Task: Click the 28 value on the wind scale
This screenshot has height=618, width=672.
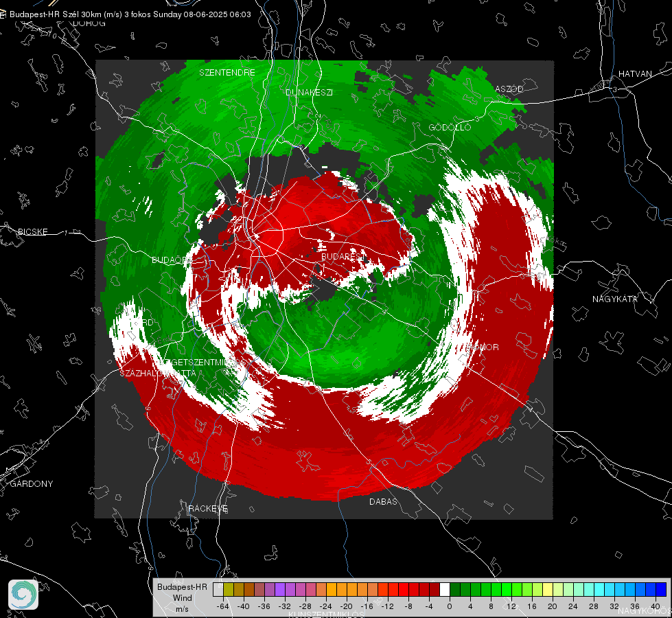Action: (594, 606)
